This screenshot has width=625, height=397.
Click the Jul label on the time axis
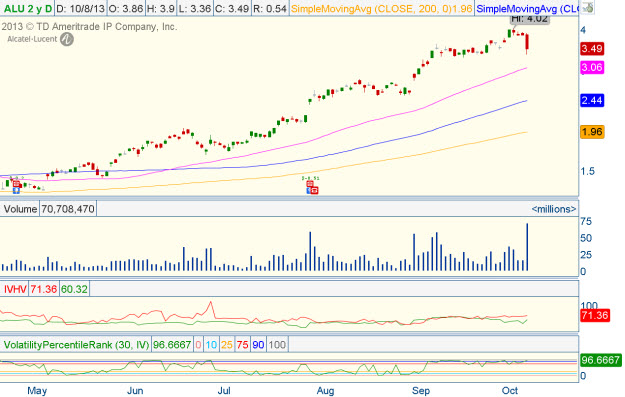[224, 391]
